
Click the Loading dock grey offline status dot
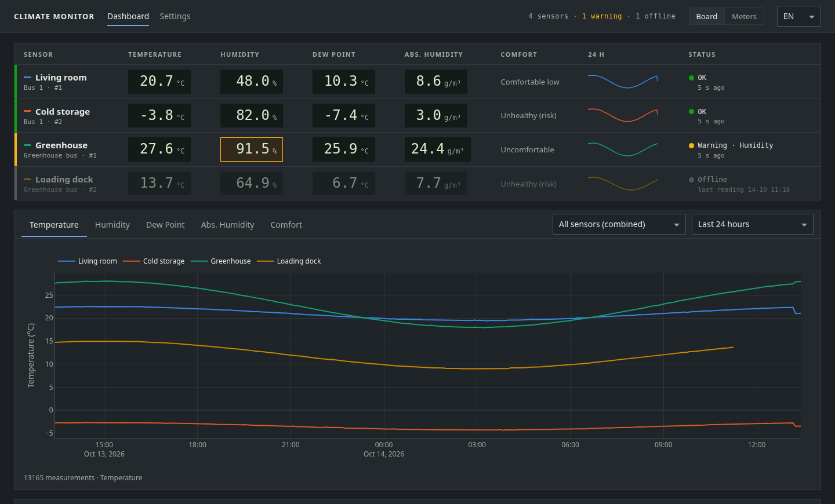(691, 180)
